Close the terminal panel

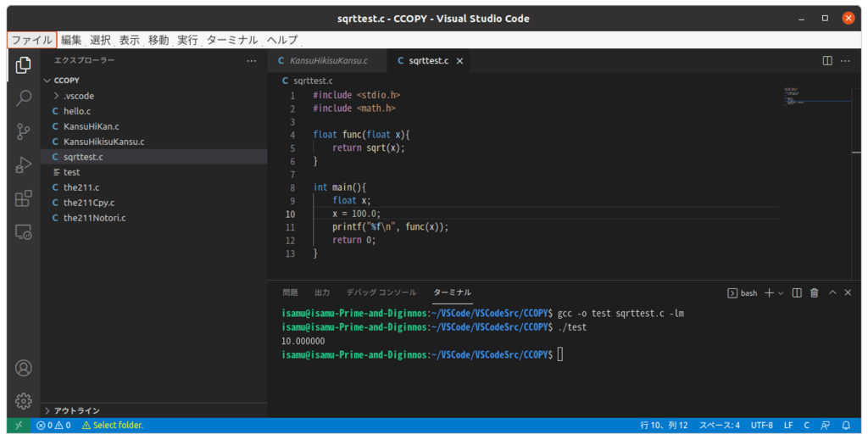(x=848, y=292)
